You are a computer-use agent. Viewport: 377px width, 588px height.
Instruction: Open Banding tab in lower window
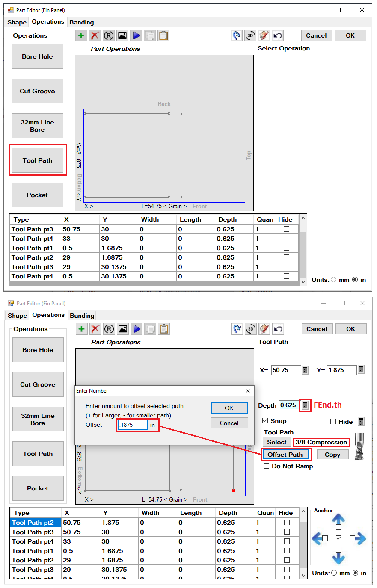tap(82, 316)
